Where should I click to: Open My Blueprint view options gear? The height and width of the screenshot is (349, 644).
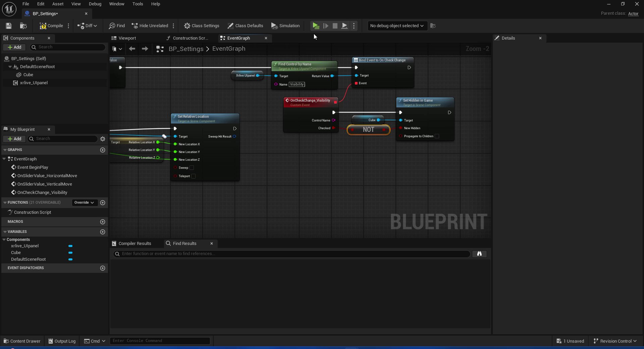pos(103,139)
